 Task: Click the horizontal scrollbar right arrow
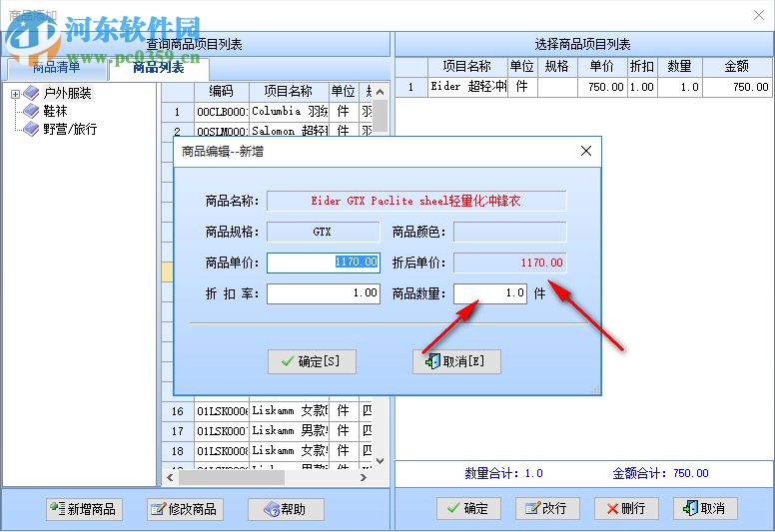click(x=364, y=478)
